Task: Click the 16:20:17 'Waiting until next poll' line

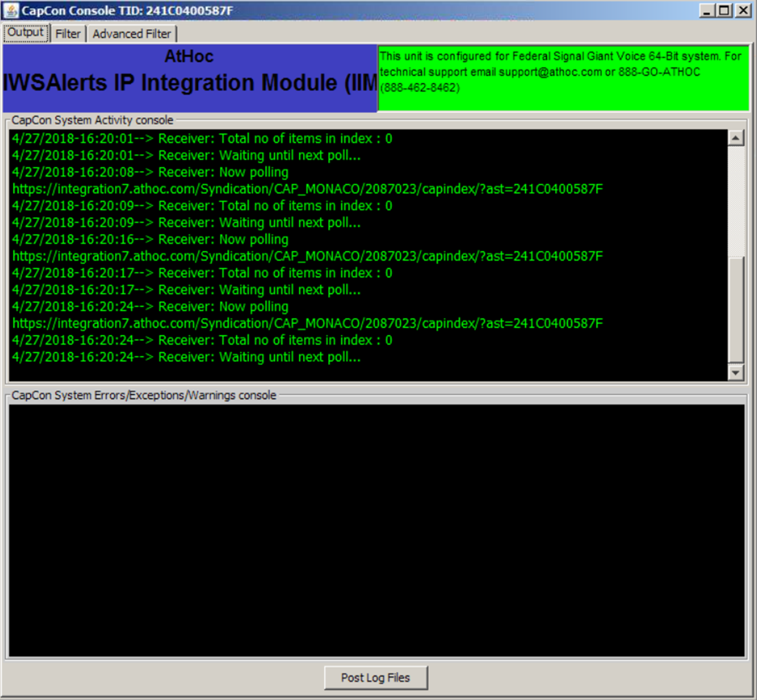Action: click(x=186, y=290)
